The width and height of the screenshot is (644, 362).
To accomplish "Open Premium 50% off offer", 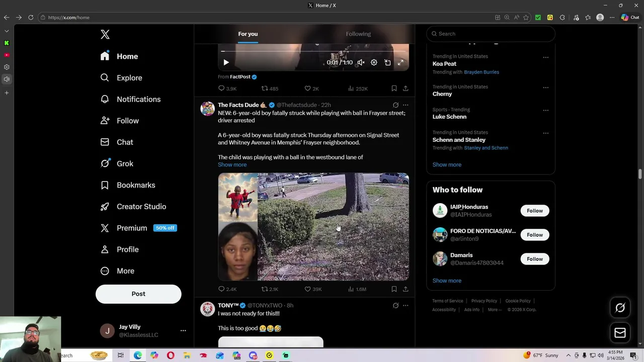I will click(138, 228).
